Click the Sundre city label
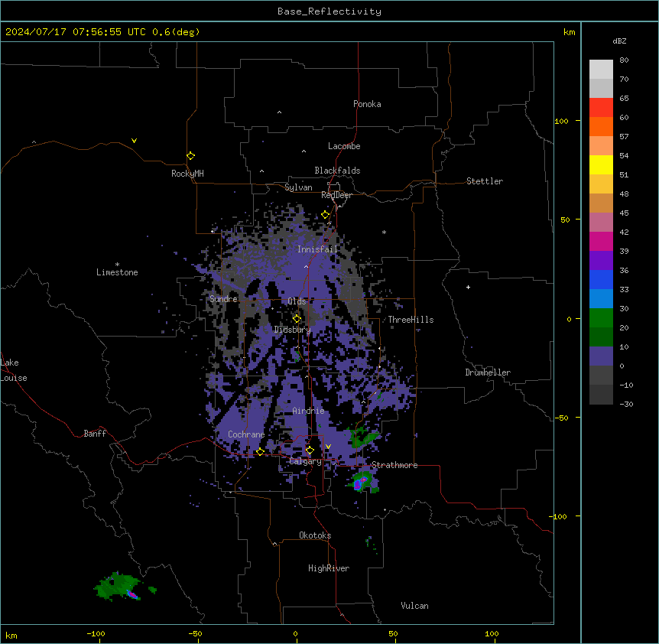Viewport: 659px width, 644px height. coord(223,299)
